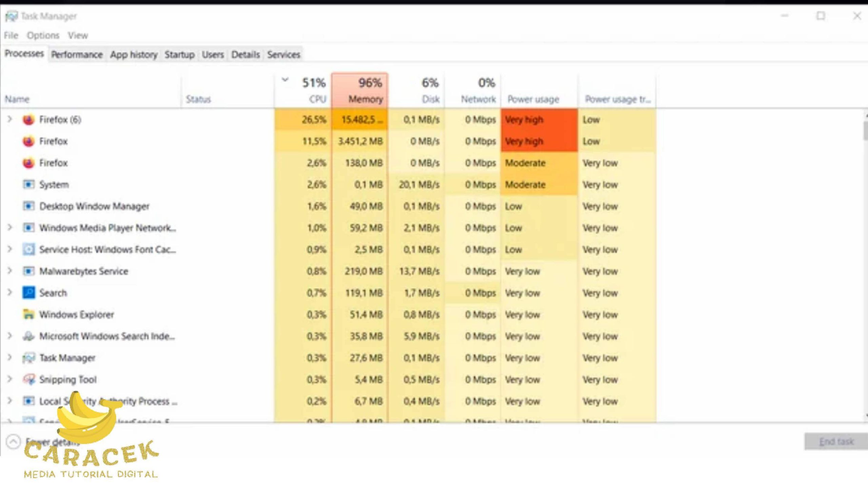This screenshot has height=488, width=868.
Task: Click the Windows Explorer folder icon
Action: point(28,314)
